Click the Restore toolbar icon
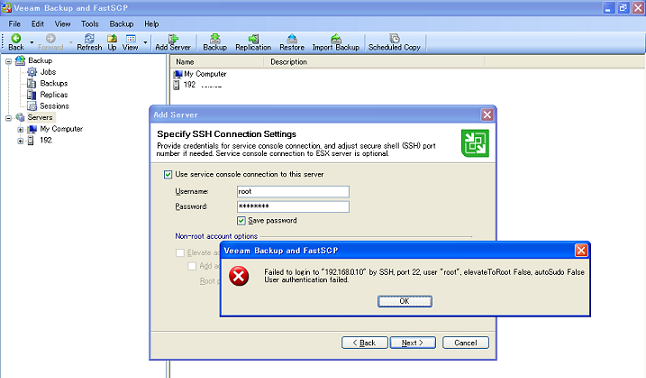This screenshot has width=646, height=378. [x=292, y=38]
